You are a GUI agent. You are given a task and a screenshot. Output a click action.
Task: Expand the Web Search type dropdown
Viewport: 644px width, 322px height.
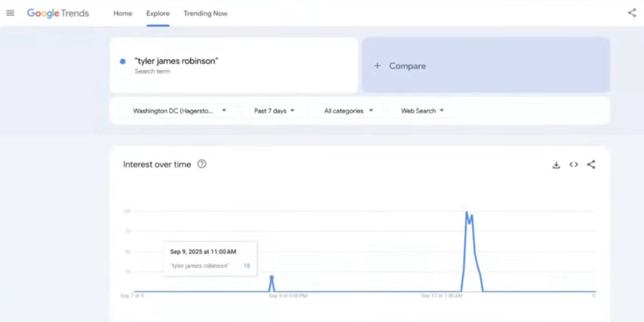pyautogui.click(x=422, y=111)
